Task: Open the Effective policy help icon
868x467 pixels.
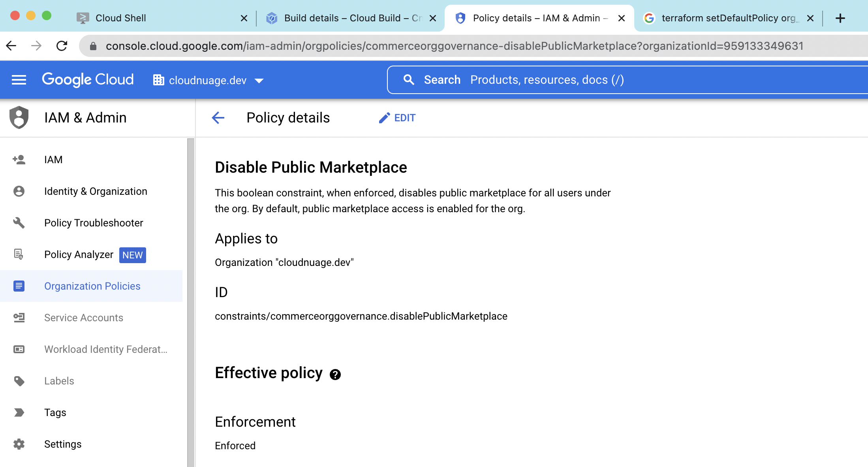Action: [335, 374]
